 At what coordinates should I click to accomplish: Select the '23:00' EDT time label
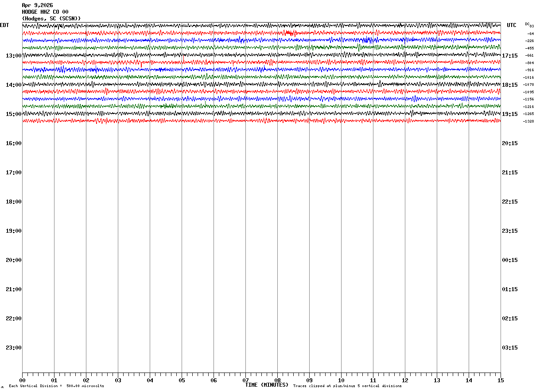click(x=14, y=348)
